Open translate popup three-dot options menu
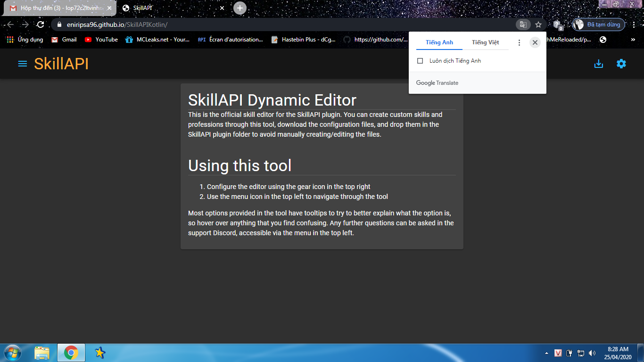The width and height of the screenshot is (644, 362). 519,42
